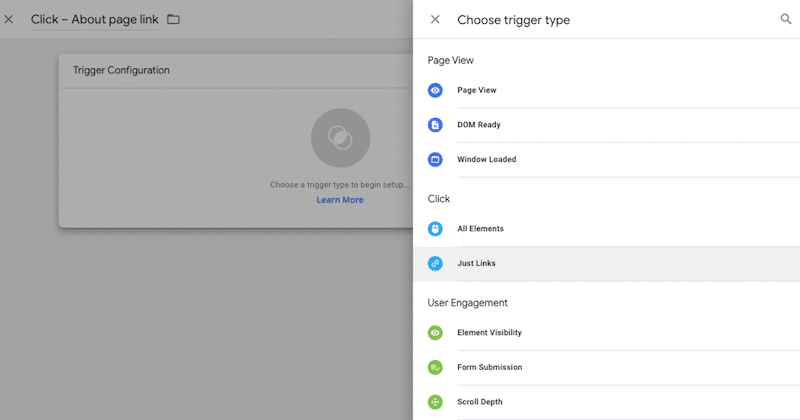Open the Learn More link
The height and width of the screenshot is (420, 800).
tap(340, 200)
